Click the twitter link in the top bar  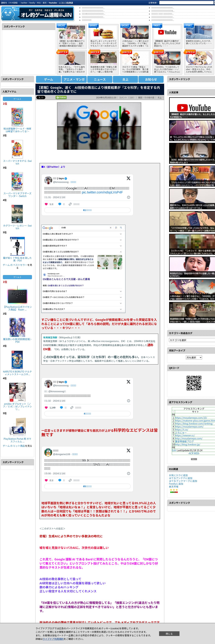(x=24, y=3)
